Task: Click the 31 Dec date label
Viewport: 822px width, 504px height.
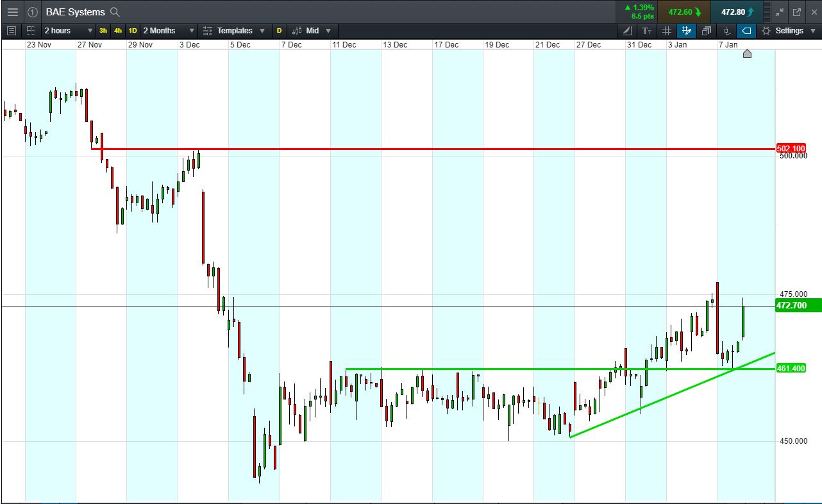Action: [x=639, y=45]
